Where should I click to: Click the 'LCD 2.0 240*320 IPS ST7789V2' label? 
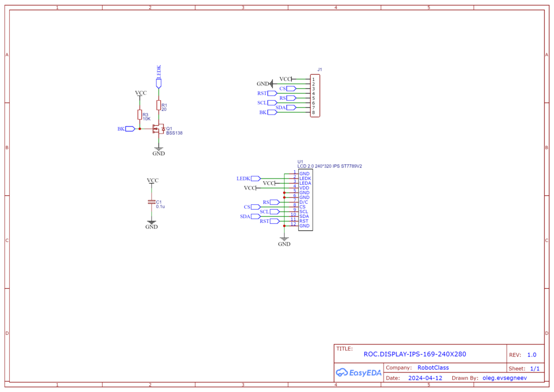[329, 166]
